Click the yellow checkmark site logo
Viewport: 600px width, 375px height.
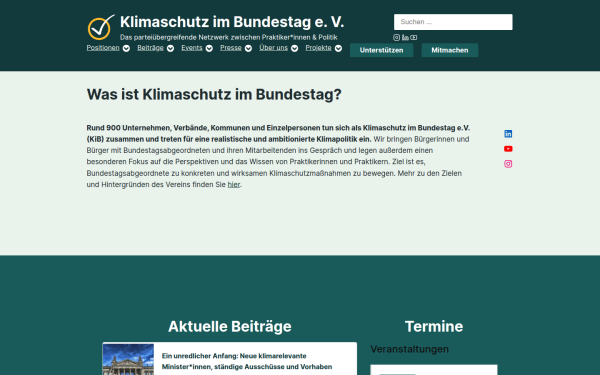point(101,27)
